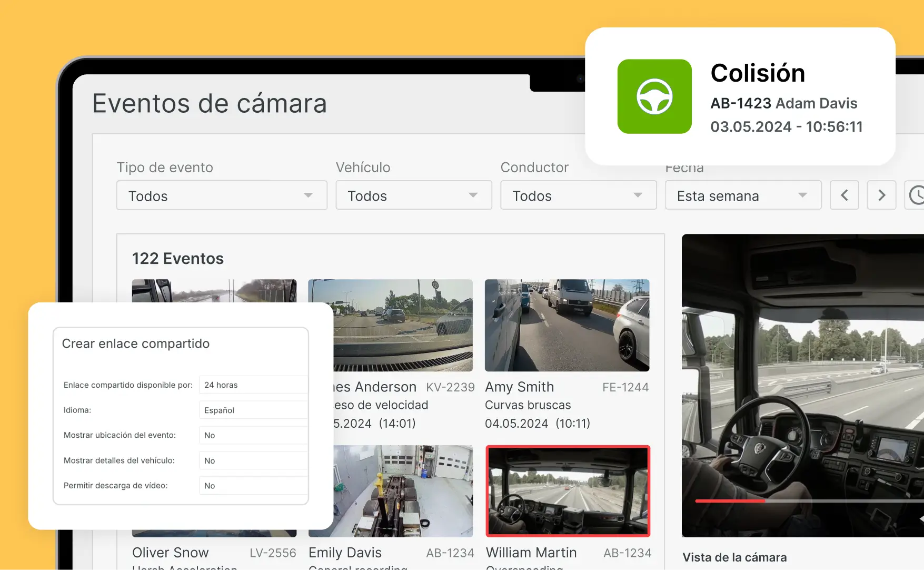Open Amy Smith event thumbnail

[x=567, y=326]
